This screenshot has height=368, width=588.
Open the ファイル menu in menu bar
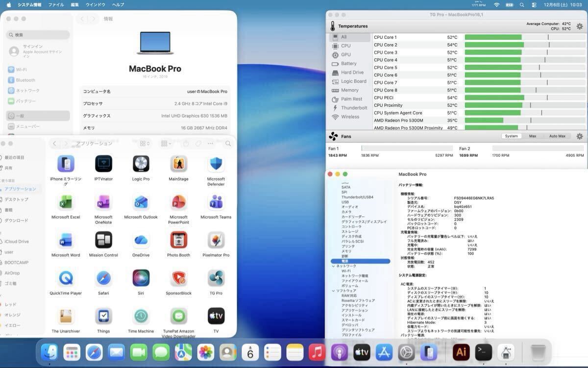(56, 4)
